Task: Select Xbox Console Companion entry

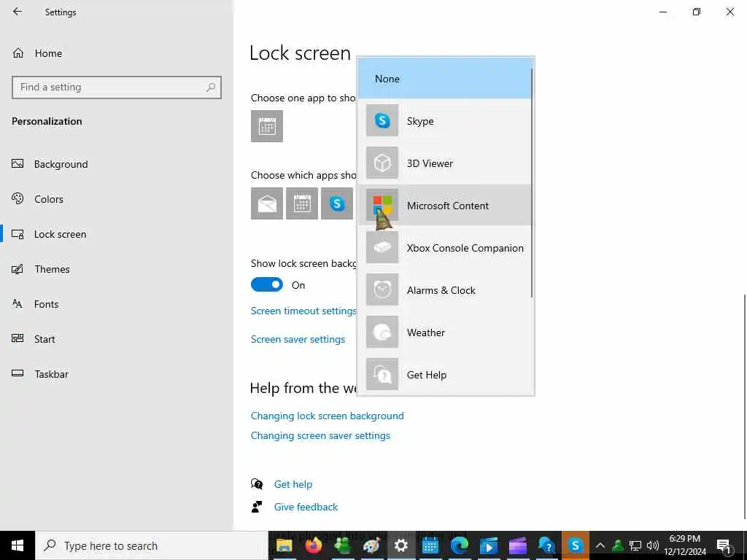Action: pos(445,248)
